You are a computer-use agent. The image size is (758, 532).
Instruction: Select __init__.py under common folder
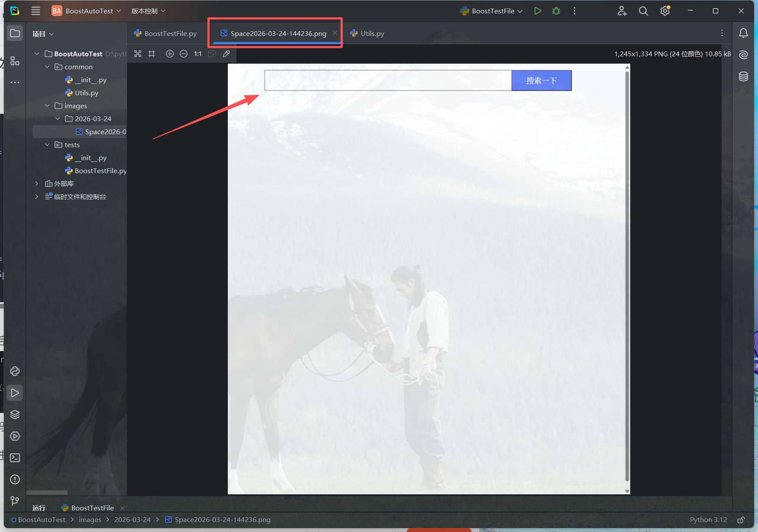(86, 80)
